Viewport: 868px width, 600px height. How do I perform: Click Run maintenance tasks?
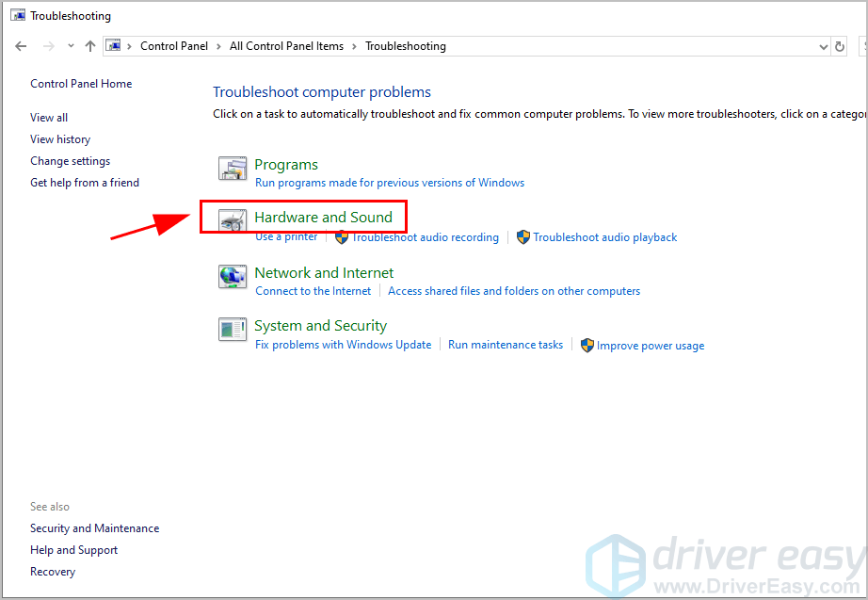505,345
